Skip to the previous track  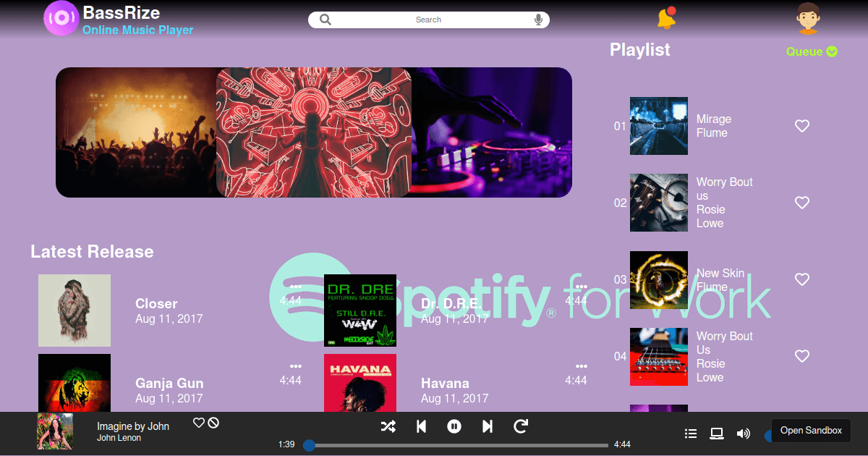[421, 426]
